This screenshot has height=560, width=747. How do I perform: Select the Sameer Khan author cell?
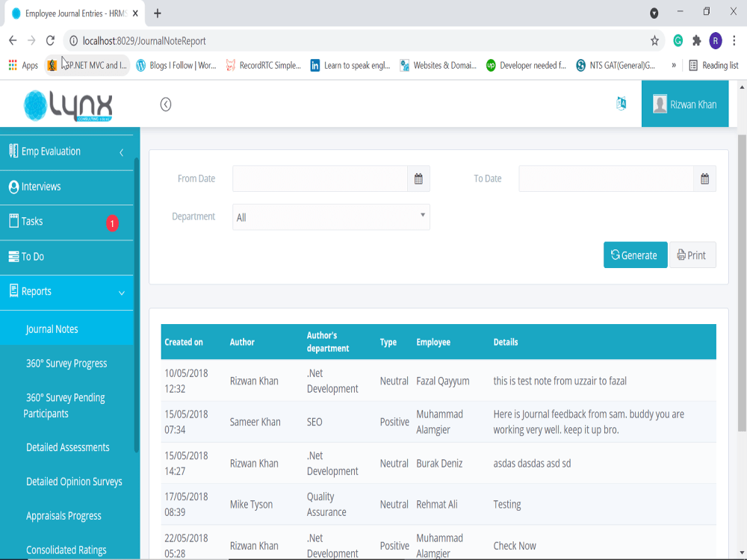point(255,422)
